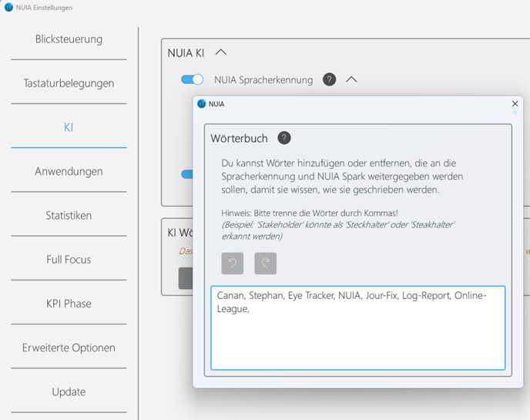Click into the dictionary words text field

358,328
